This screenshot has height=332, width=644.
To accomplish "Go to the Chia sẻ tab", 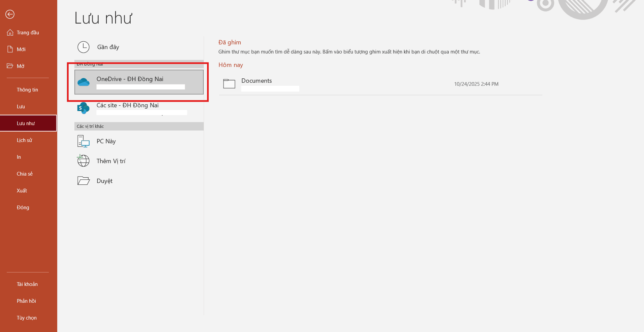I will click(25, 174).
